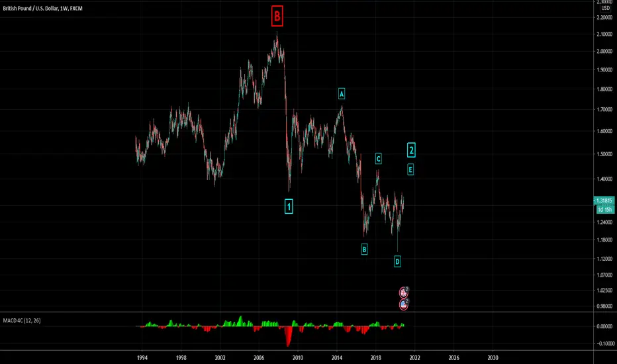This screenshot has width=617, height=364.
Task: Click the 0.00000 MACD scale label
Action: pyautogui.click(x=604, y=326)
